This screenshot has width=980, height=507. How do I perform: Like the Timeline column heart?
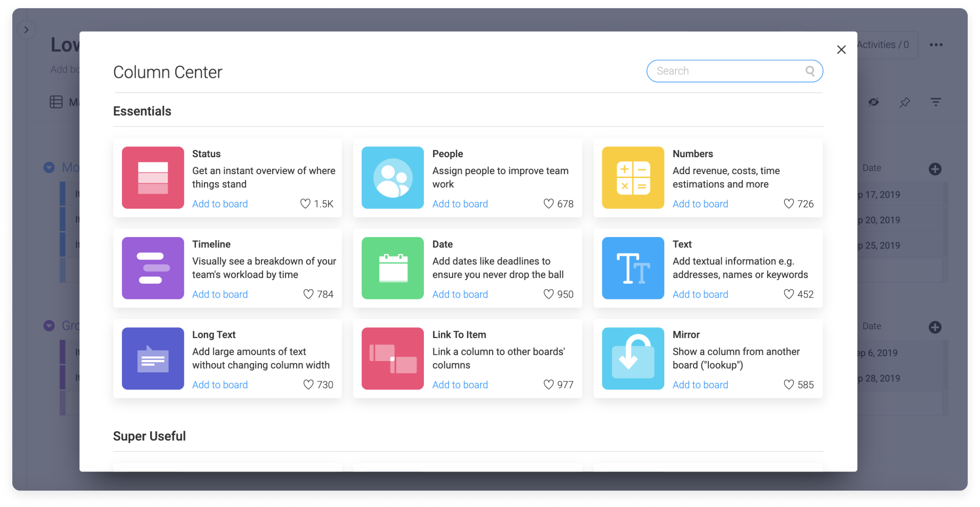(x=308, y=294)
